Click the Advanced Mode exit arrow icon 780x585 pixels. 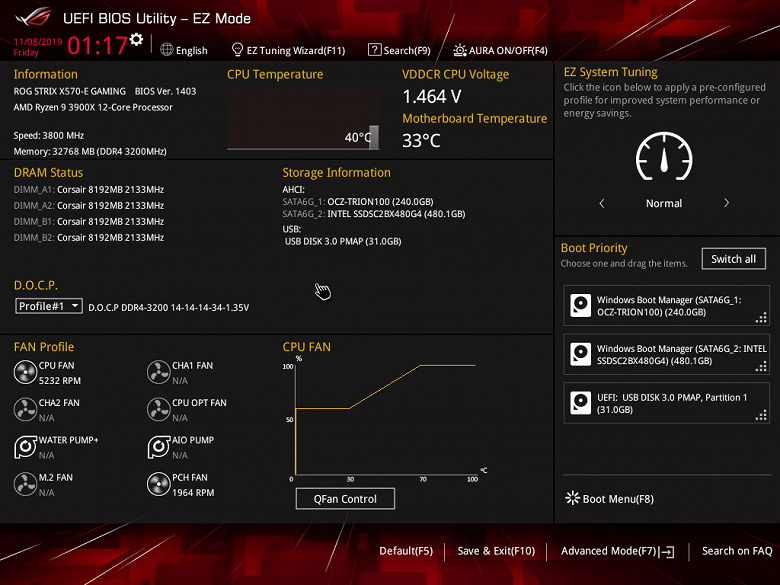[667, 551]
